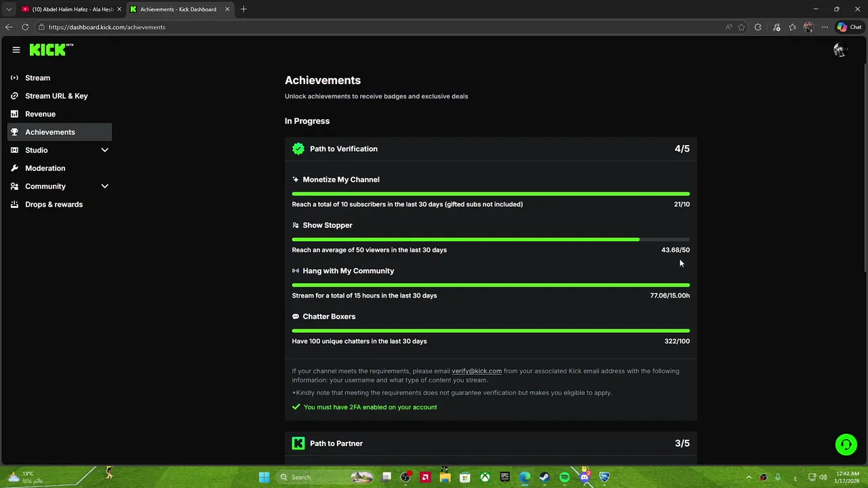Open the Windows Start menu

click(264, 477)
